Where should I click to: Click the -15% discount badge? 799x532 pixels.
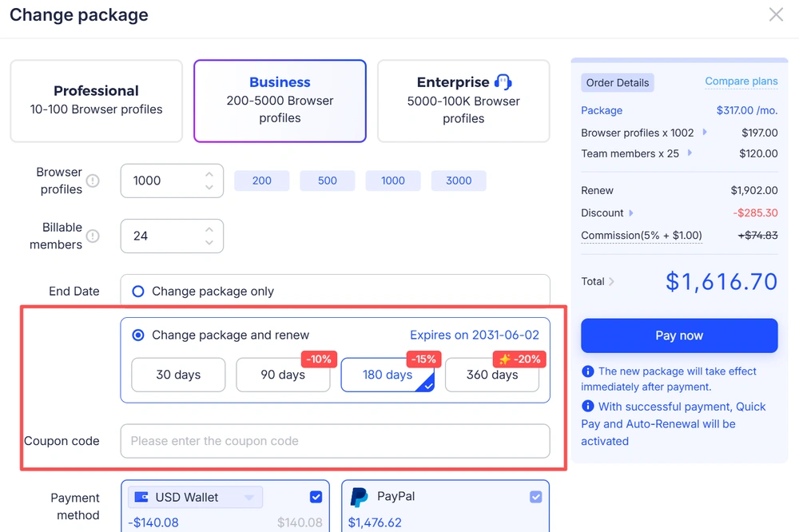423,359
